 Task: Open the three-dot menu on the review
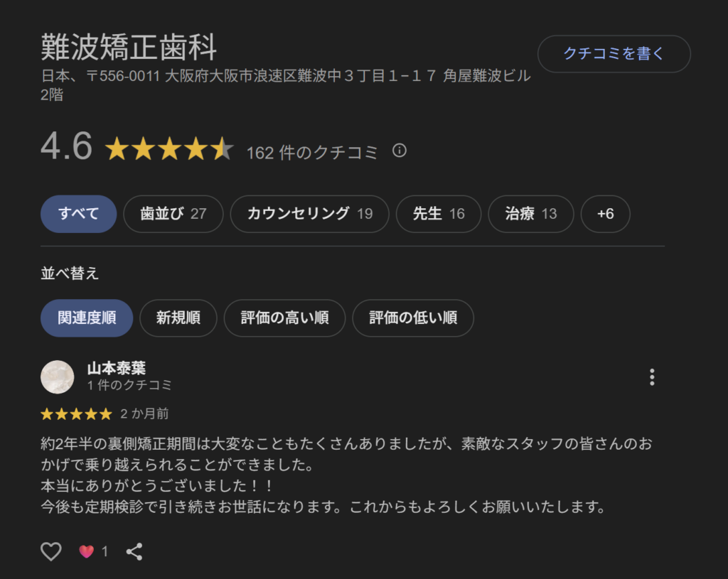(652, 377)
